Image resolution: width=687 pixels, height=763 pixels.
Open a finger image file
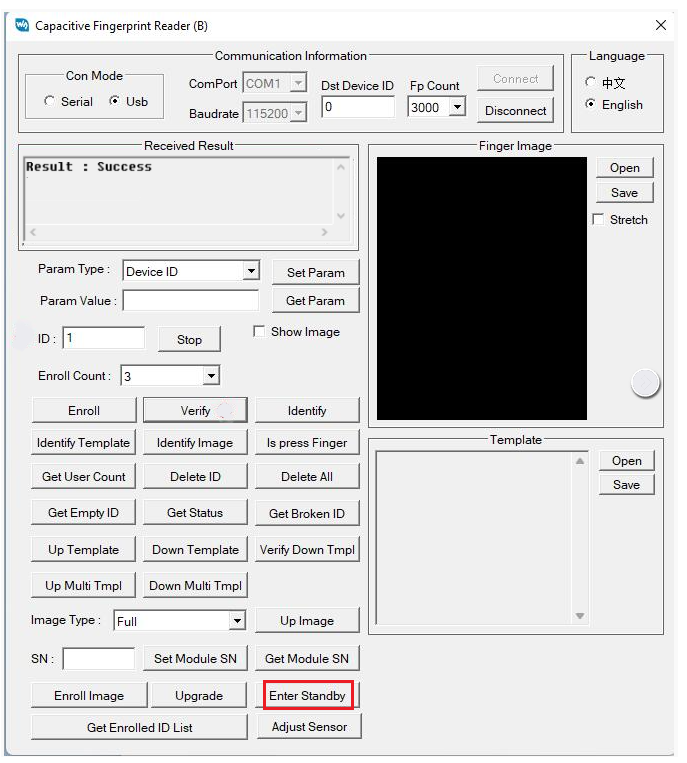(625, 168)
